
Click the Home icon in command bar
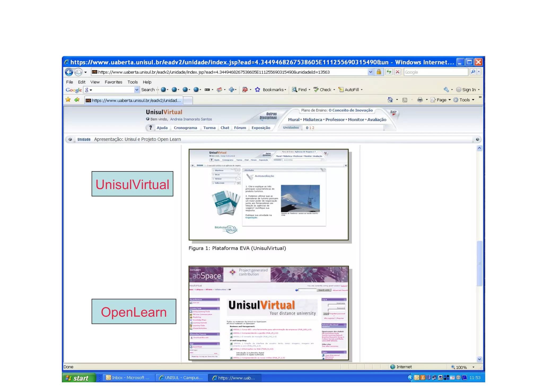tap(390, 100)
